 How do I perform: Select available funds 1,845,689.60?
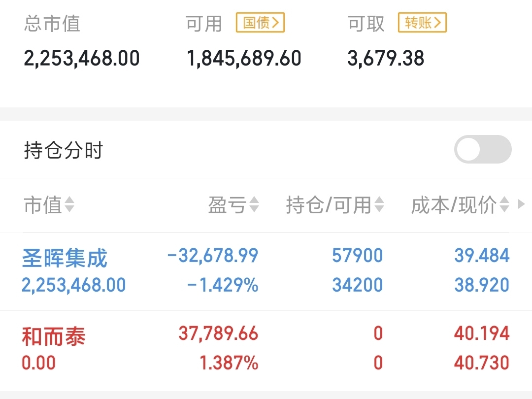coord(244,58)
